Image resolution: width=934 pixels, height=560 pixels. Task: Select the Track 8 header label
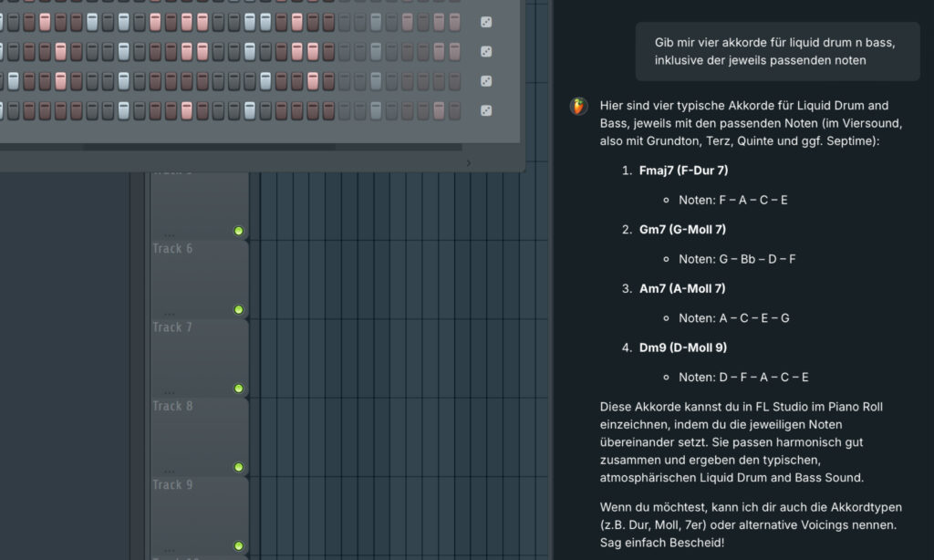click(172, 406)
